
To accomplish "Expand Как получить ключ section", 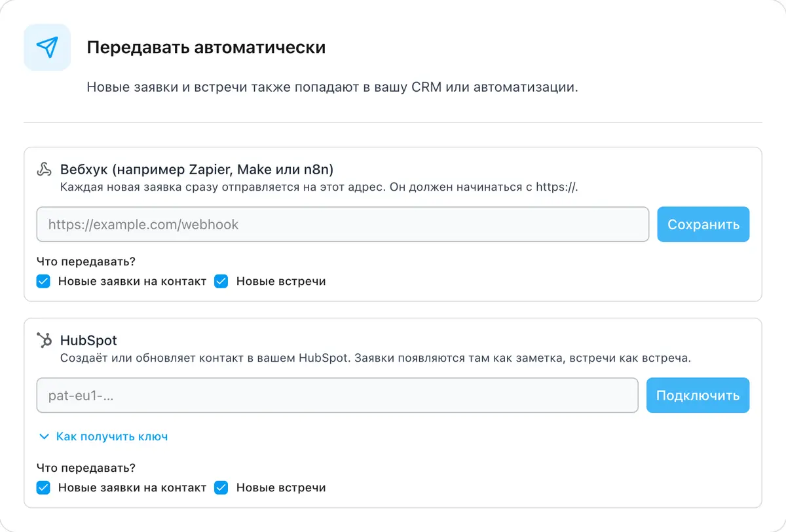I will [x=103, y=436].
